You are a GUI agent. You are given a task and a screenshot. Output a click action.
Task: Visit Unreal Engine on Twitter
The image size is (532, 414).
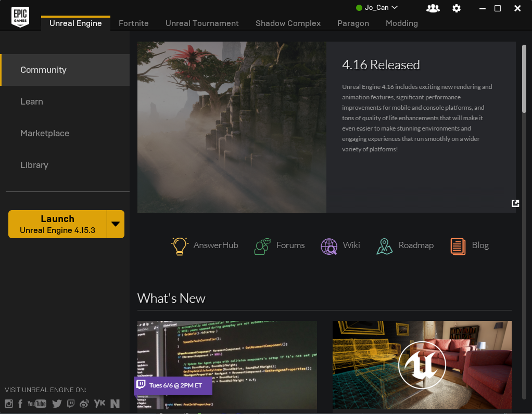[x=57, y=404]
